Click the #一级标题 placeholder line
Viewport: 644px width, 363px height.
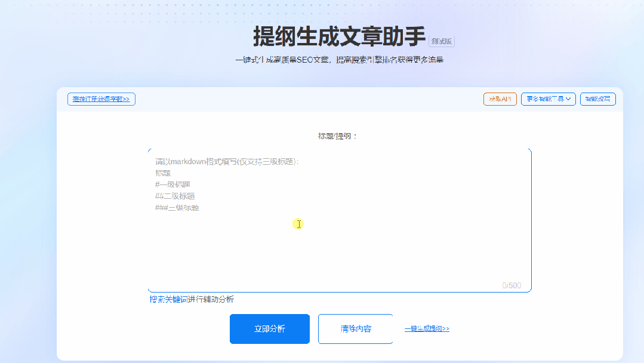[173, 184]
